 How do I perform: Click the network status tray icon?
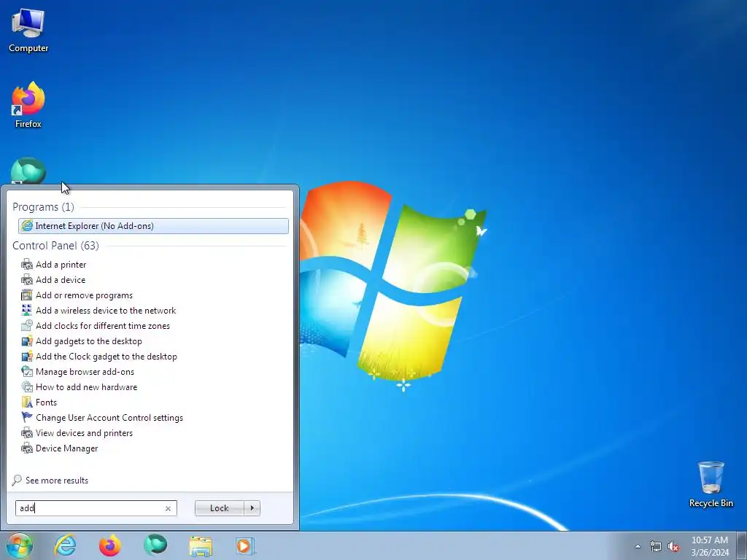[656, 546]
